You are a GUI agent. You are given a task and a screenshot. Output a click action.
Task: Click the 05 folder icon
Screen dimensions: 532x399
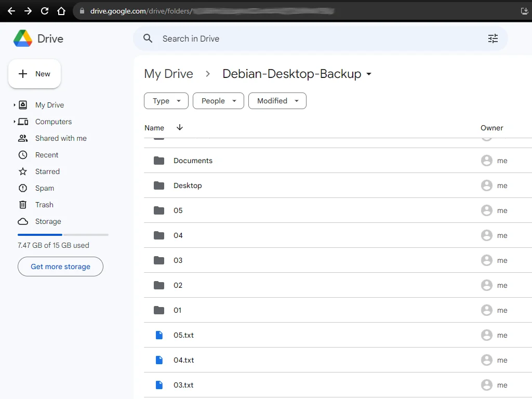pyautogui.click(x=159, y=210)
